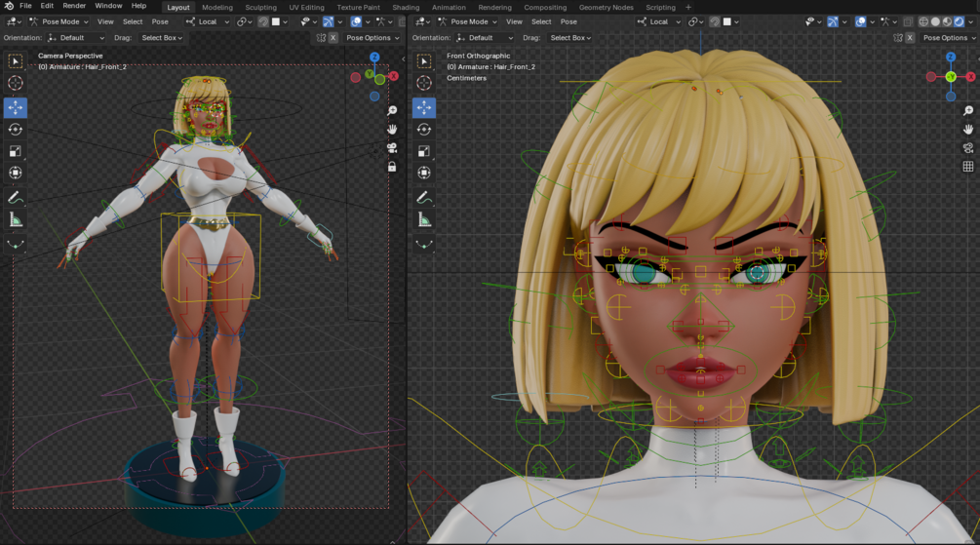Image resolution: width=980 pixels, height=545 pixels.
Task: Switch to Wireframe viewport shading
Action: coord(923,21)
